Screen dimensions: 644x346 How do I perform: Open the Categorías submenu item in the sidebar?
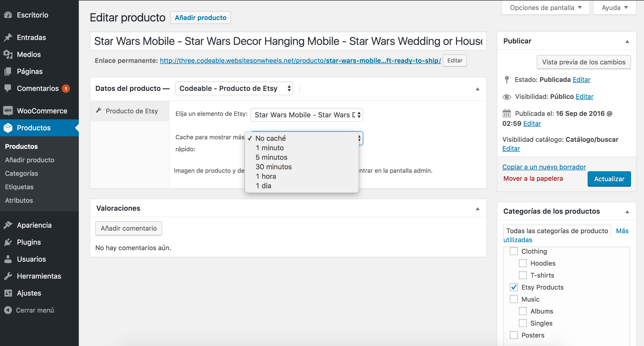[21, 173]
